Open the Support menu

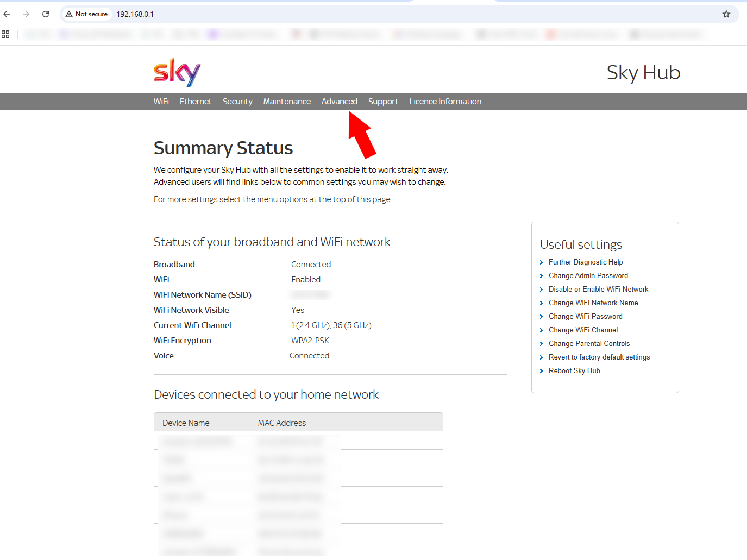pos(383,102)
